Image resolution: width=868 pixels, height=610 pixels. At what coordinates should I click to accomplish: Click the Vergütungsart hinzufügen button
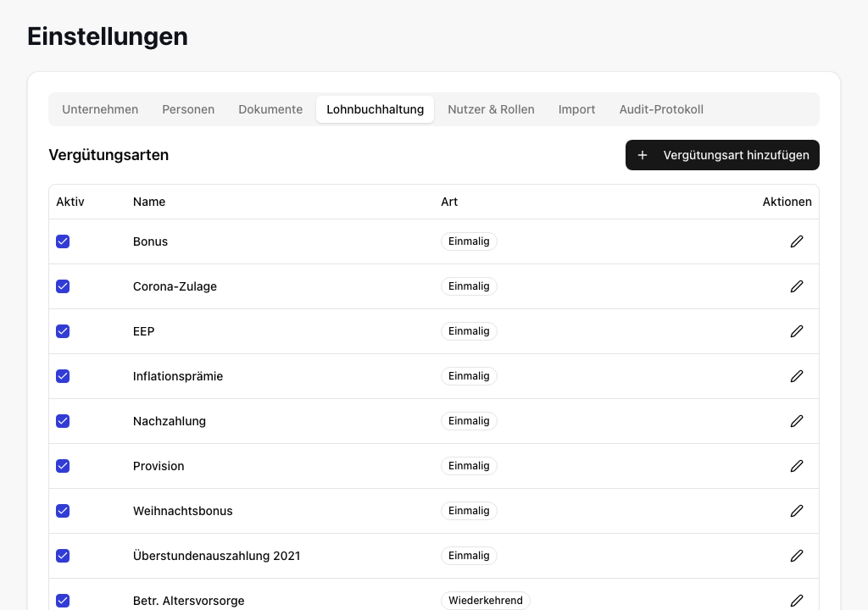(722, 155)
